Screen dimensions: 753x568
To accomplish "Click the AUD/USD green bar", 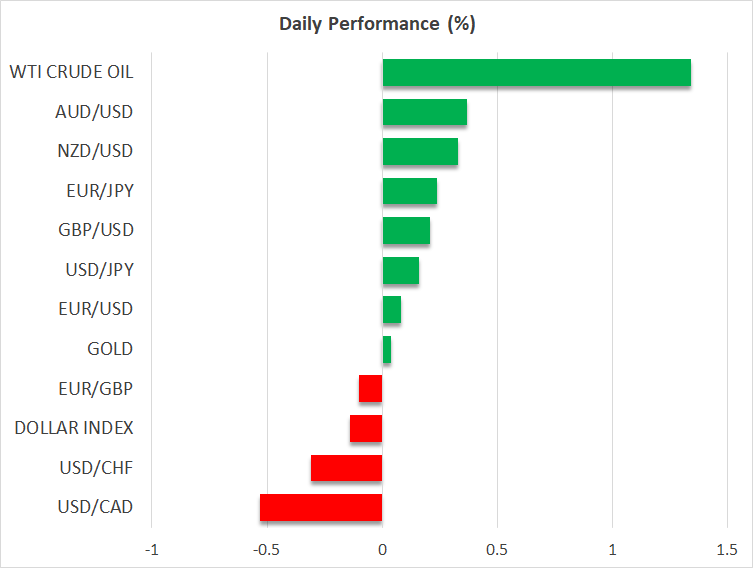I will pos(424,112).
